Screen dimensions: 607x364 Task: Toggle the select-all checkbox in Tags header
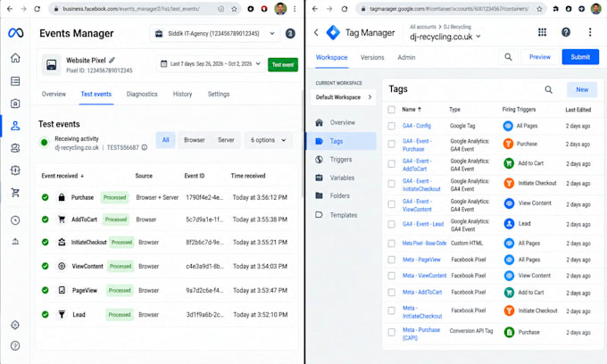click(391, 110)
